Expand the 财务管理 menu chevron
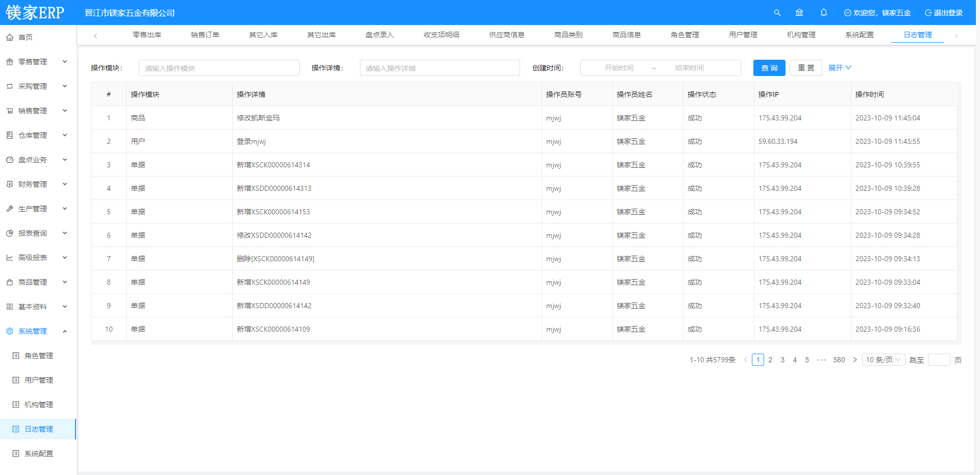The image size is (980, 475). pyautogui.click(x=65, y=184)
